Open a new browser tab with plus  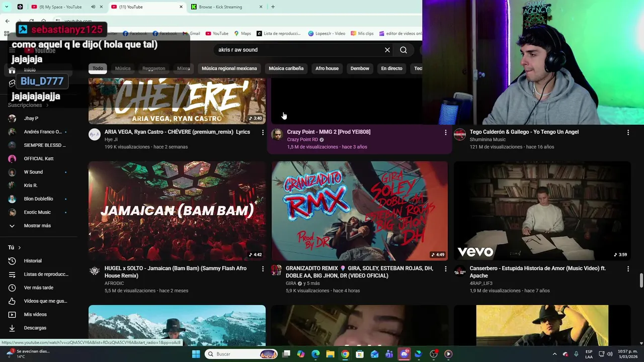(273, 7)
